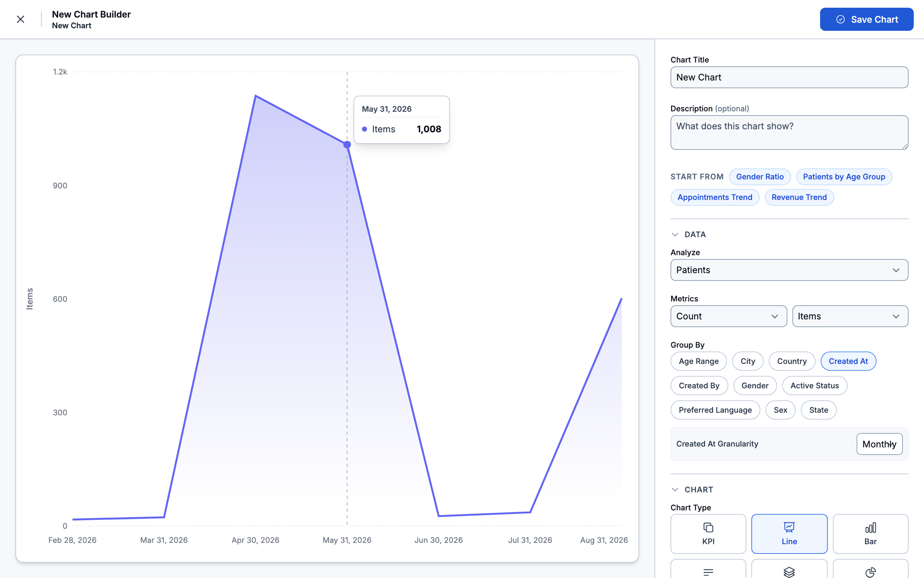Click the Aug 31, 2026 axis label
Screen dimensions: 924x578
(x=604, y=540)
